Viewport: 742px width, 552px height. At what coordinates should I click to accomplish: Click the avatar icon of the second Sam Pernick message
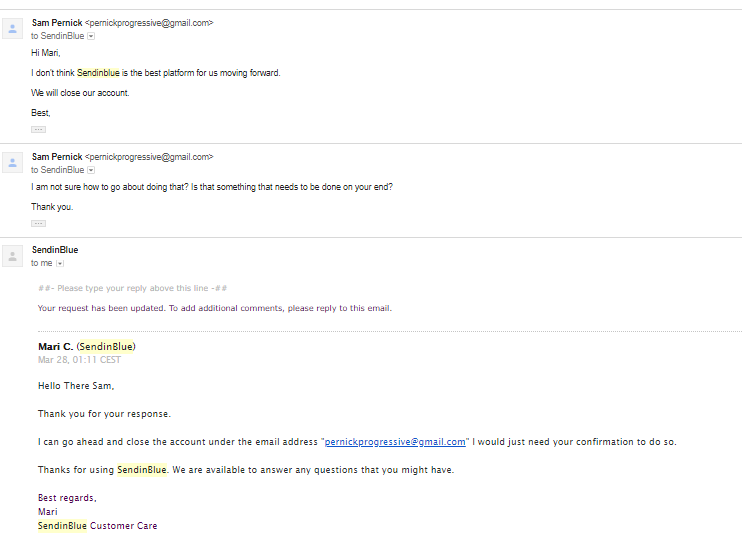point(13,163)
